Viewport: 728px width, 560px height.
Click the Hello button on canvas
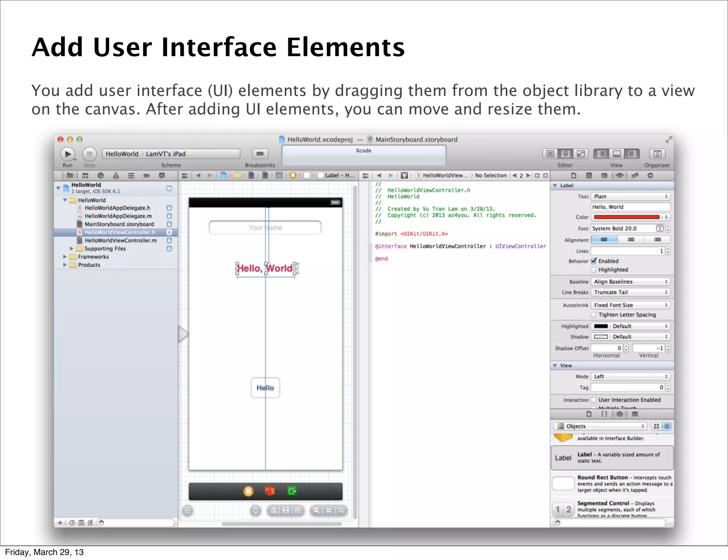pyautogui.click(x=265, y=388)
